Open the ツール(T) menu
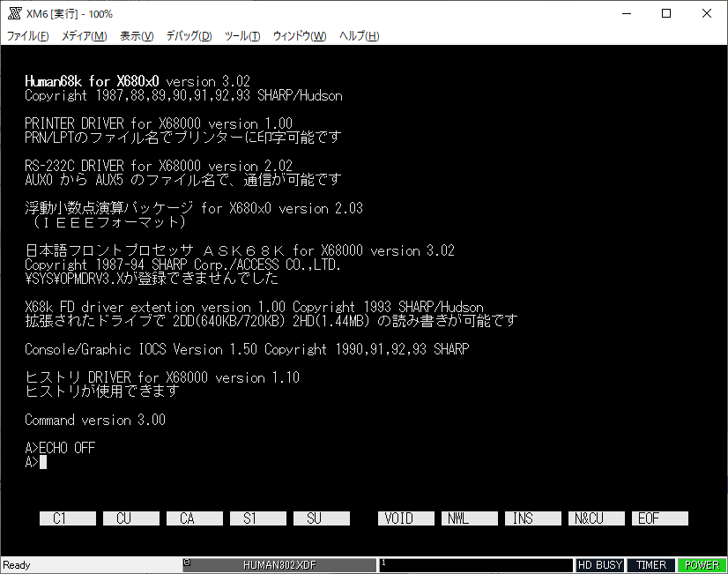 (x=241, y=36)
